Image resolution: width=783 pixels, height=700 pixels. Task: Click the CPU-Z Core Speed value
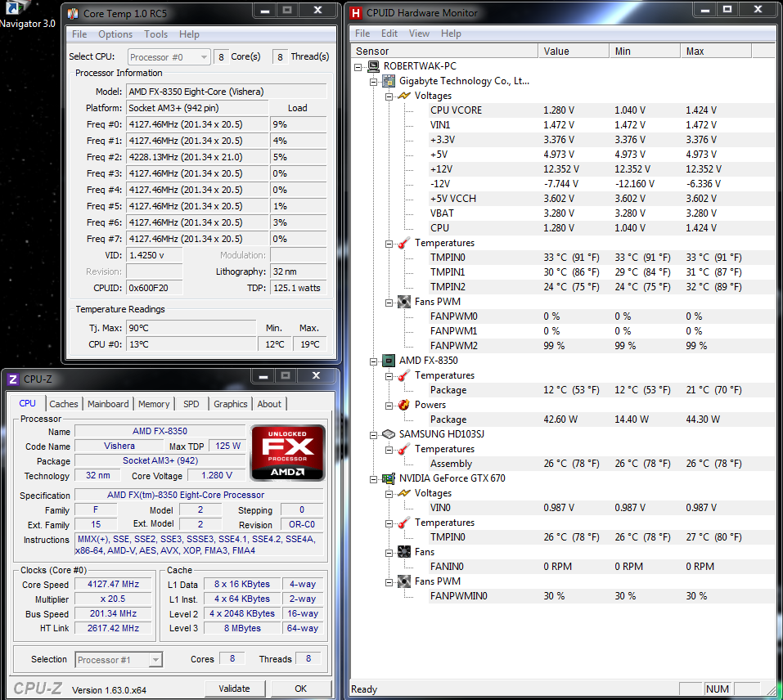click(x=114, y=584)
